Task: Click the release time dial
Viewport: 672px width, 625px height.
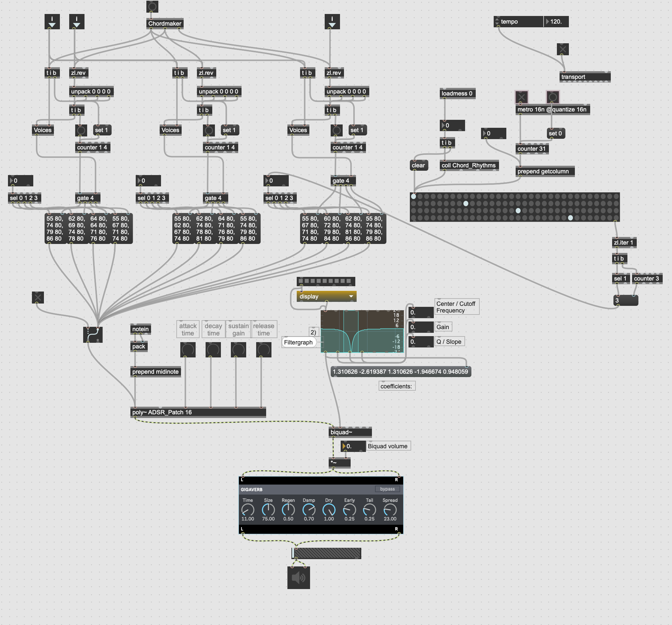Action: (x=263, y=350)
